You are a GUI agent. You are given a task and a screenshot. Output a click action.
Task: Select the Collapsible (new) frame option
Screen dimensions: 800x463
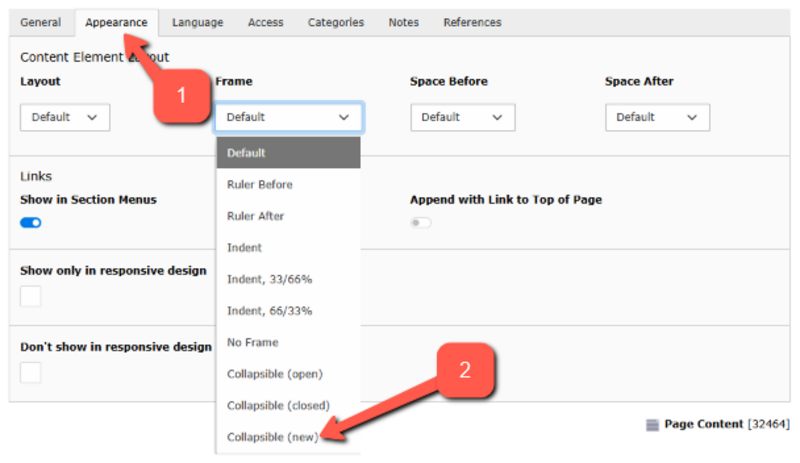pyautogui.click(x=272, y=437)
